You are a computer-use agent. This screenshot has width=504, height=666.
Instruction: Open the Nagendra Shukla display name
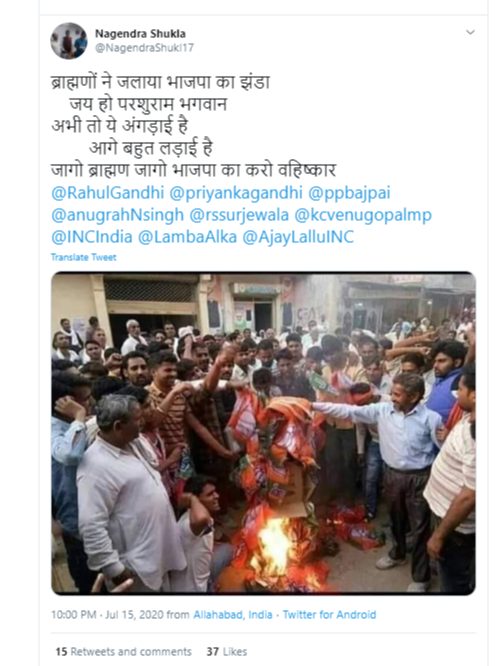[x=140, y=34]
